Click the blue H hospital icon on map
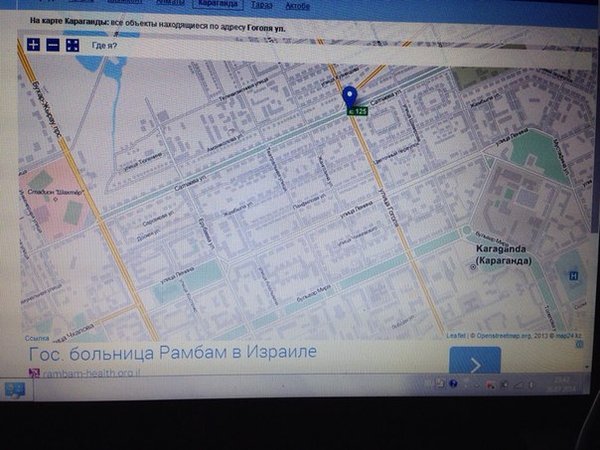 click(573, 276)
